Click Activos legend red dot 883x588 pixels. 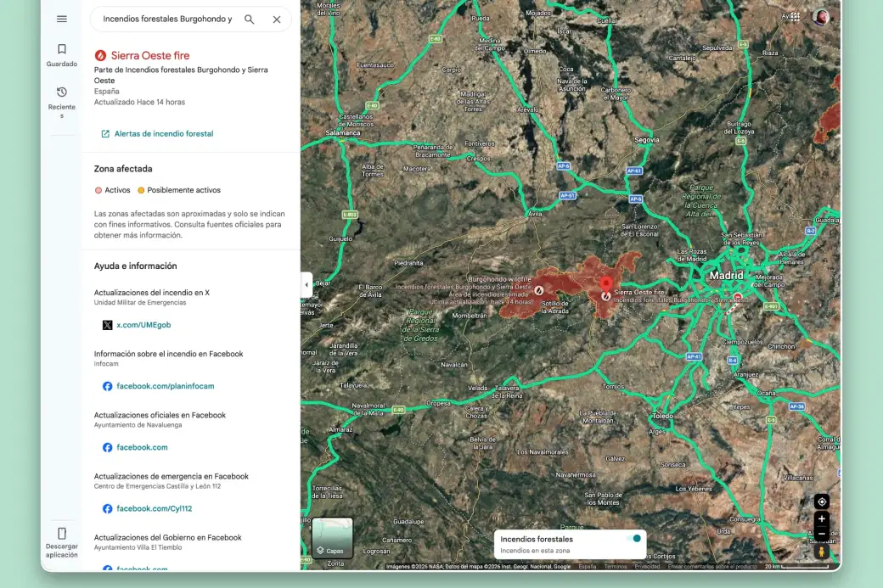[x=98, y=190]
